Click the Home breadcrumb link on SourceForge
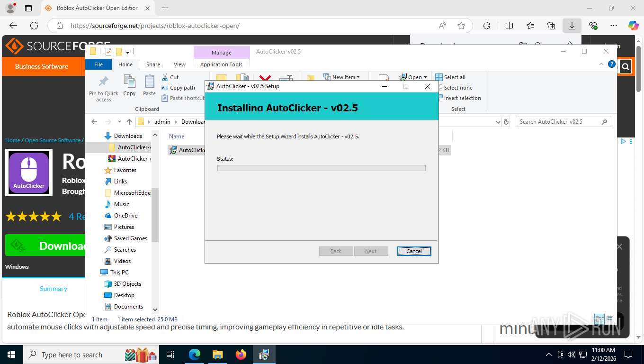Viewport: 644px width, 364px height. [13, 140]
